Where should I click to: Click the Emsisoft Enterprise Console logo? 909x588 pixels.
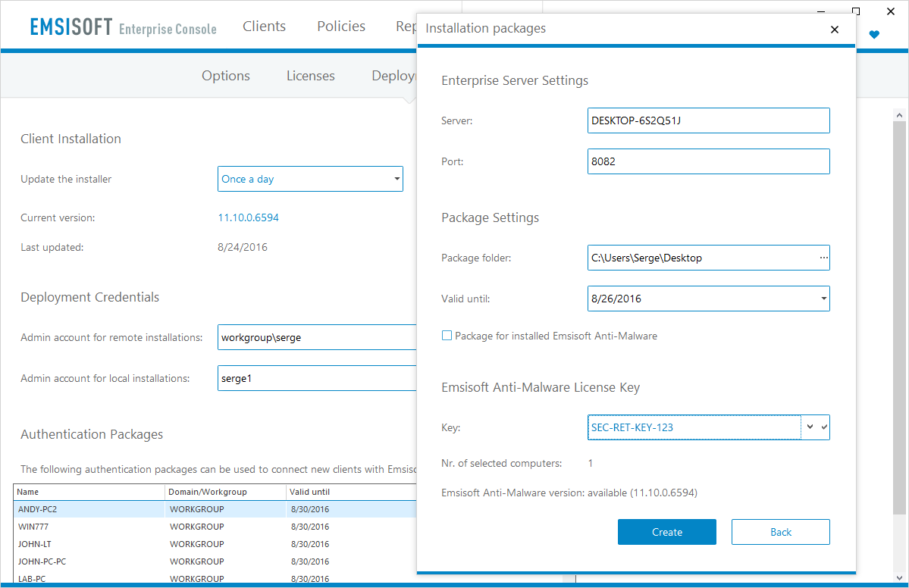pos(124,28)
